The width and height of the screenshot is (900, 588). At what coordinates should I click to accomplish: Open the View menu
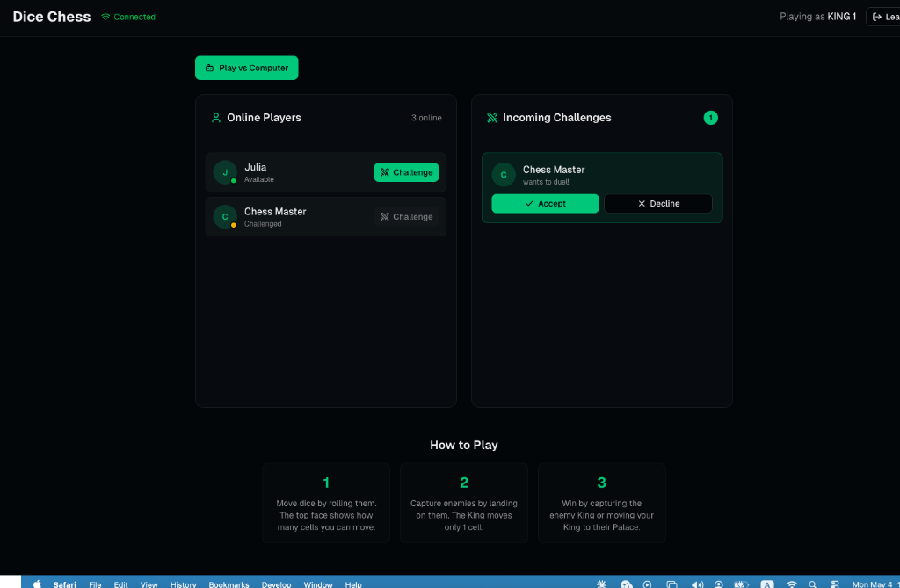tap(149, 584)
